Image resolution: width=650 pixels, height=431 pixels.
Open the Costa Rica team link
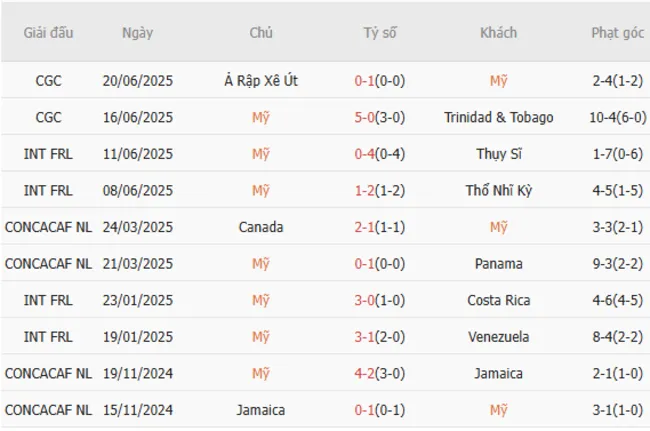coord(498,300)
